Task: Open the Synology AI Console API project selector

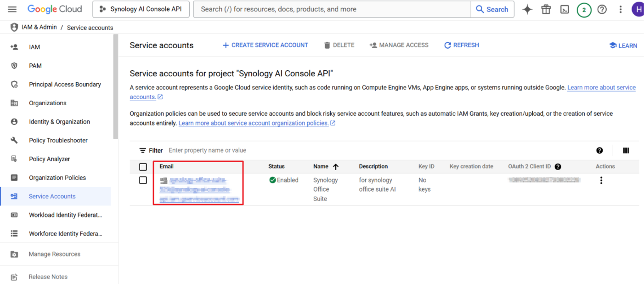Action: [x=141, y=9]
